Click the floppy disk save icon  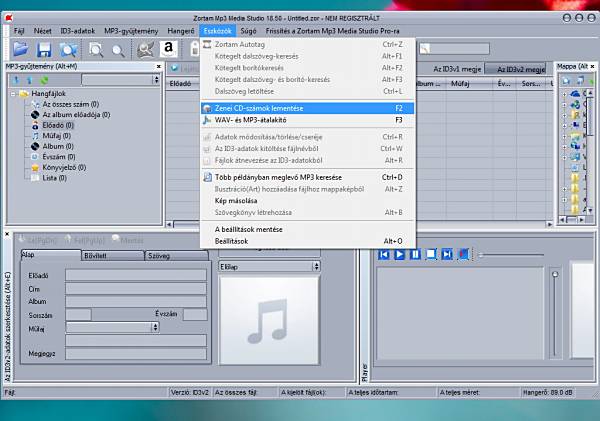coord(44,50)
